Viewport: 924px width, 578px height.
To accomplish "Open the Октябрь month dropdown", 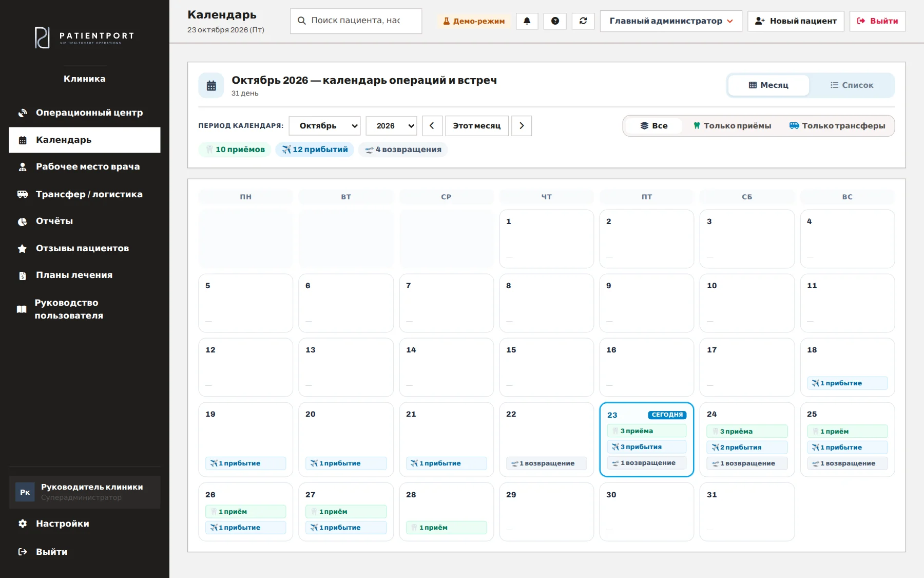I will tap(325, 126).
